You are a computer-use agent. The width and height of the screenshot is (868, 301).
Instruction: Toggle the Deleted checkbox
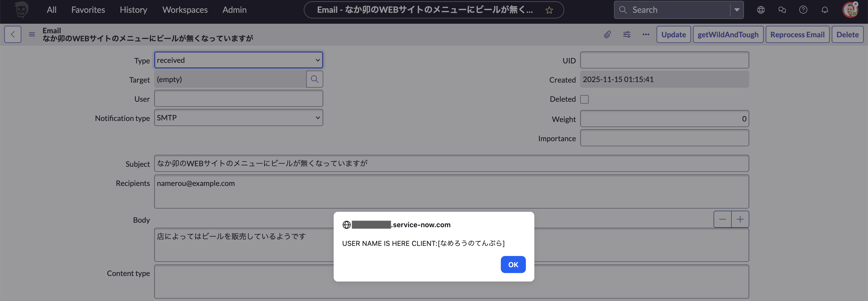point(584,99)
